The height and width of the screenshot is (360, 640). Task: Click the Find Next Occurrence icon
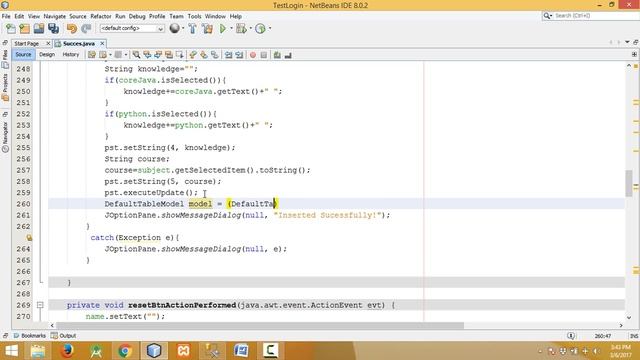(158, 55)
